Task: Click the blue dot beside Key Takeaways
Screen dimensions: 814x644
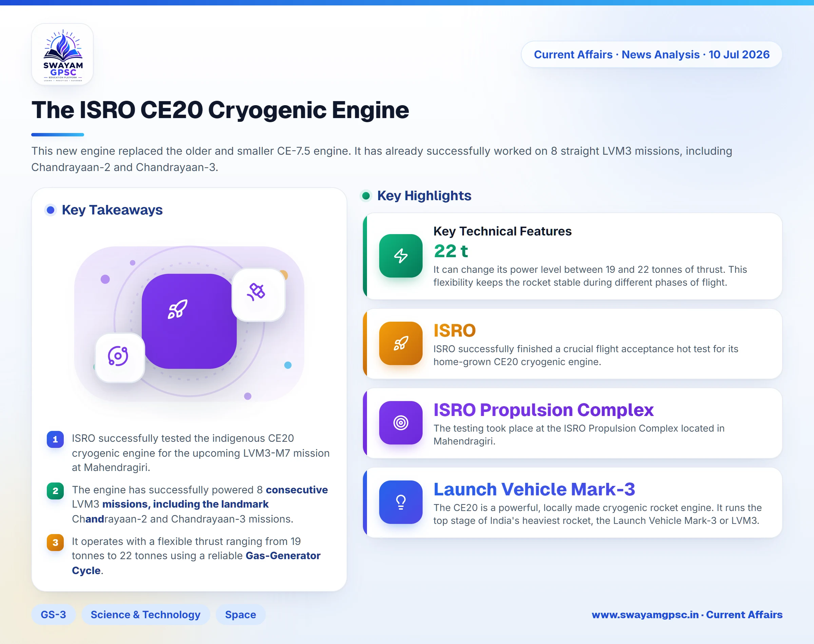Action: (51, 210)
